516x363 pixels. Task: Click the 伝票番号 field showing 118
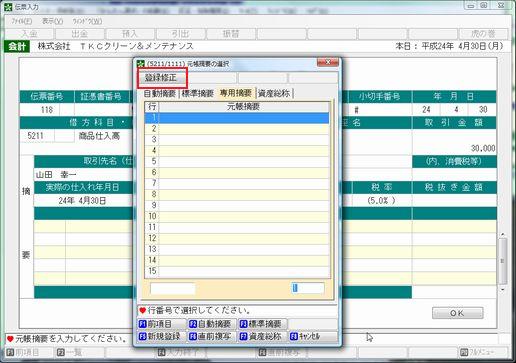pyautogui.click(x=40, y=109)
